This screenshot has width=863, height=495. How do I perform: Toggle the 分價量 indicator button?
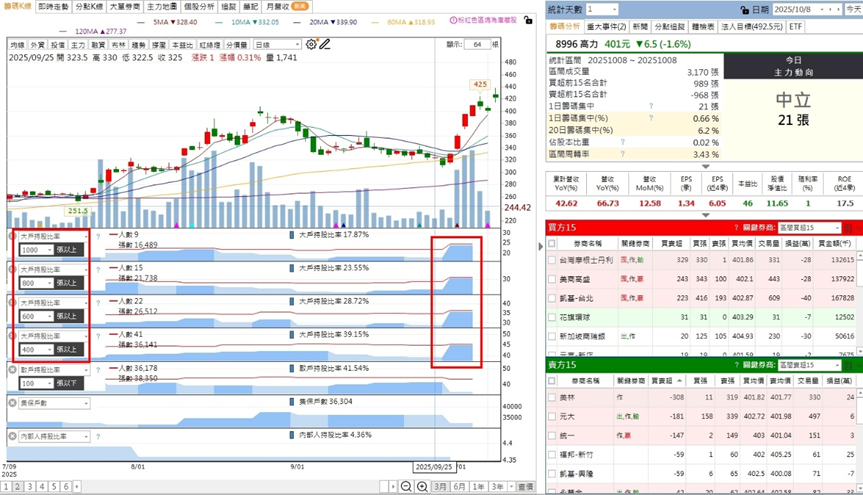click(237, 45)
